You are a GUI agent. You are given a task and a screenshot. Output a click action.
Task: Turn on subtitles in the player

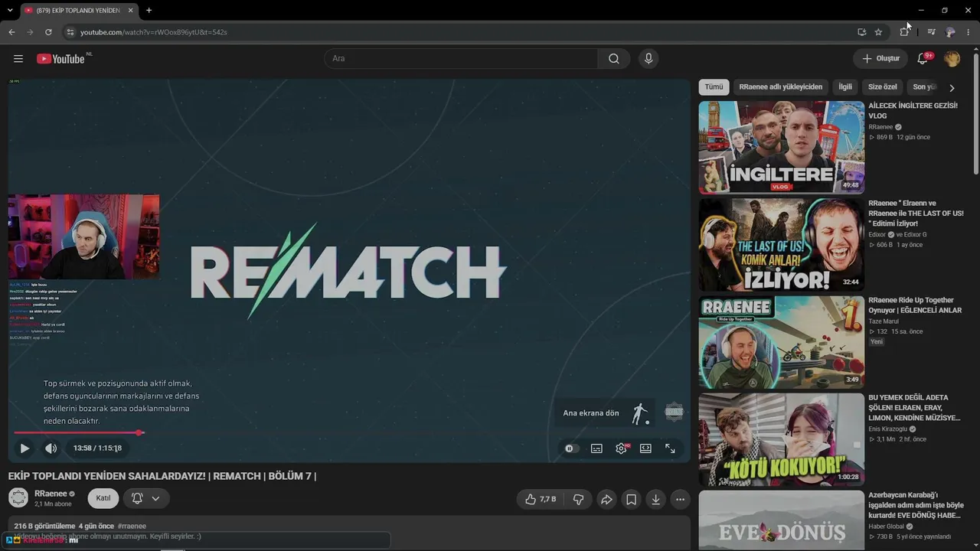tap(596, 448)
